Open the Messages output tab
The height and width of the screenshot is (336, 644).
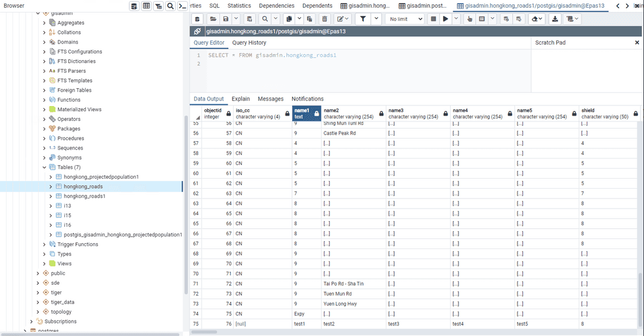[270, 99]
